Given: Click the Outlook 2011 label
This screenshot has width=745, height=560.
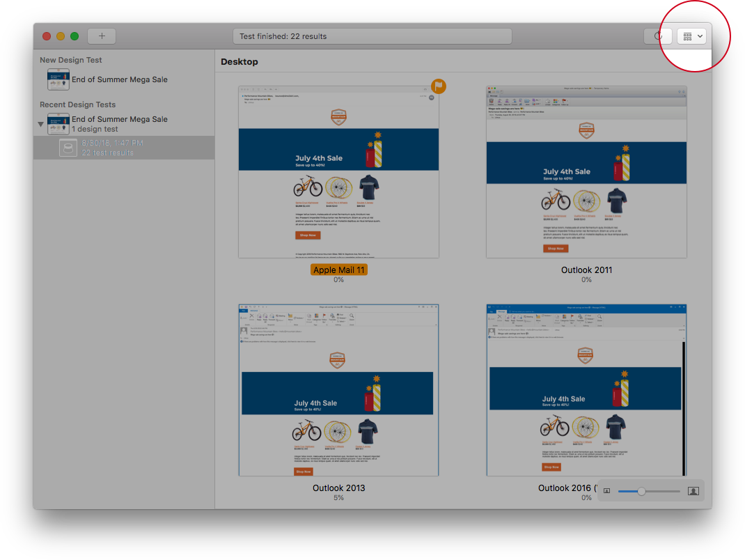Looking at the screenshot, I should coord(586,270).
